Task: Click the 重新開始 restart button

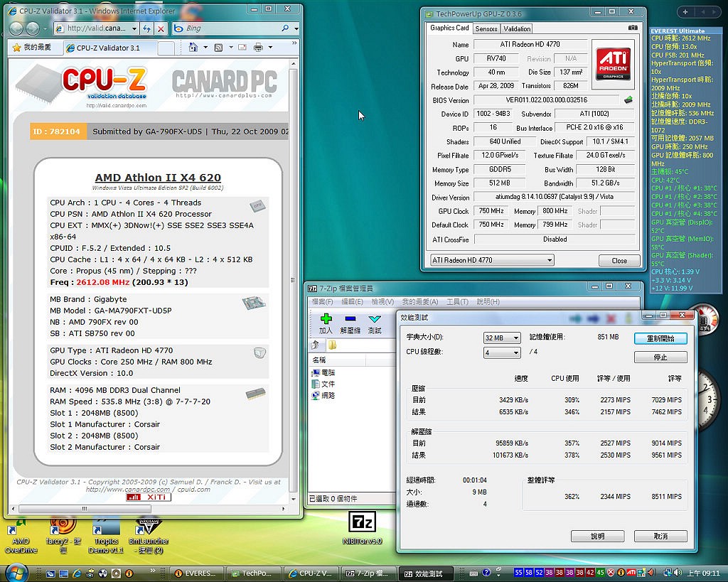Action: point(660,338)
